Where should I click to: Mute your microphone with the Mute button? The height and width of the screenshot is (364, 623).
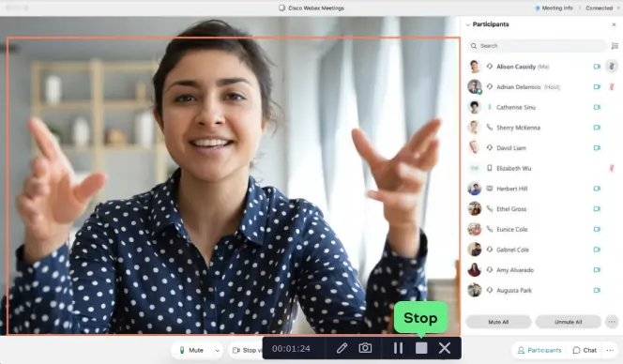pyautogui.click(x=192, y=350)
